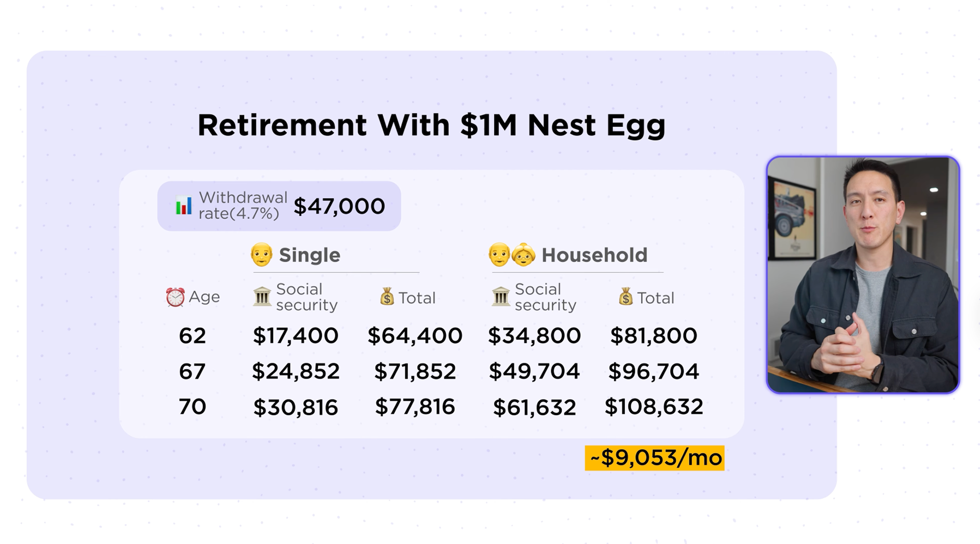Click the $108,632 household total
980x544 pixels.
(654, 406)
